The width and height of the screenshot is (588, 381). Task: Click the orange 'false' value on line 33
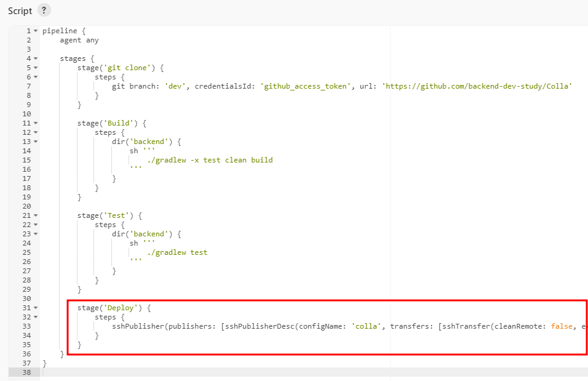click(x=562, y=326)
